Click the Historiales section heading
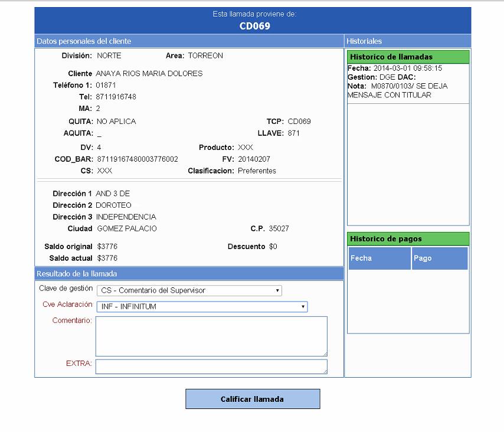This screenshot has width=504, height=432. [x=364, y=41]
